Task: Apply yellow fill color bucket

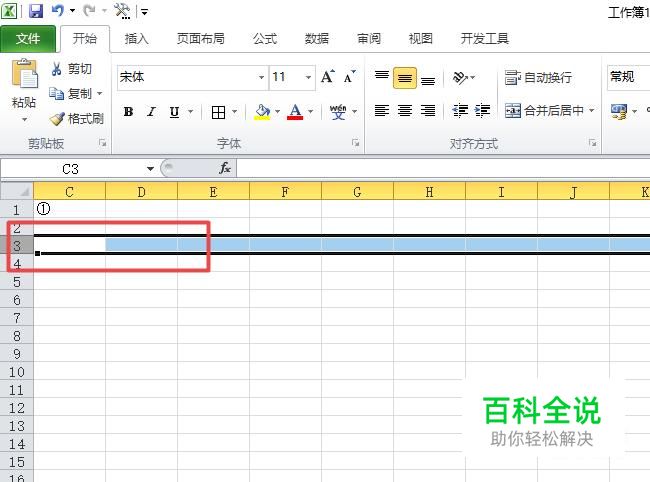Action: (x=262, y=112)
